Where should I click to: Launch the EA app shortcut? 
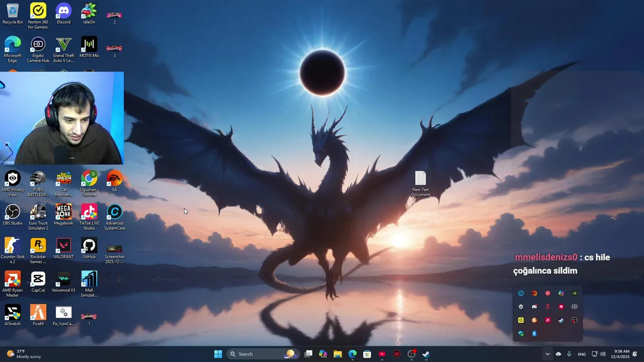point(114,181)
